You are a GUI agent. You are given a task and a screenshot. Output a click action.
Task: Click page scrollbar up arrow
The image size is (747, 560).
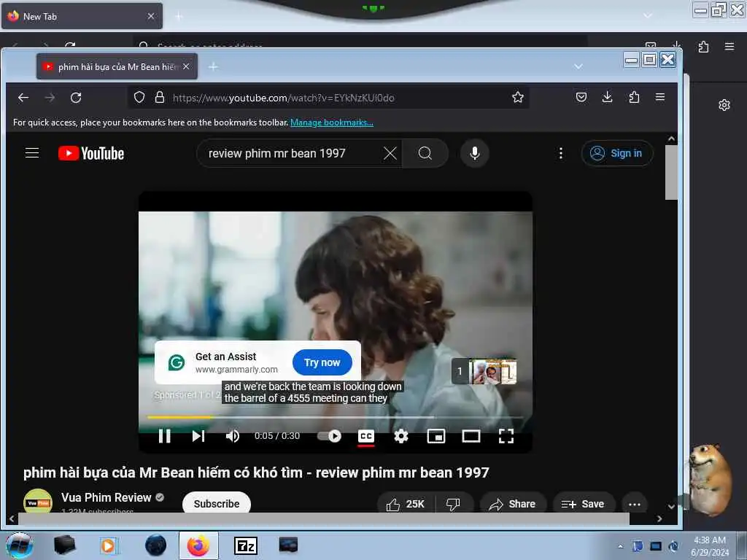[x=671, y=139]
